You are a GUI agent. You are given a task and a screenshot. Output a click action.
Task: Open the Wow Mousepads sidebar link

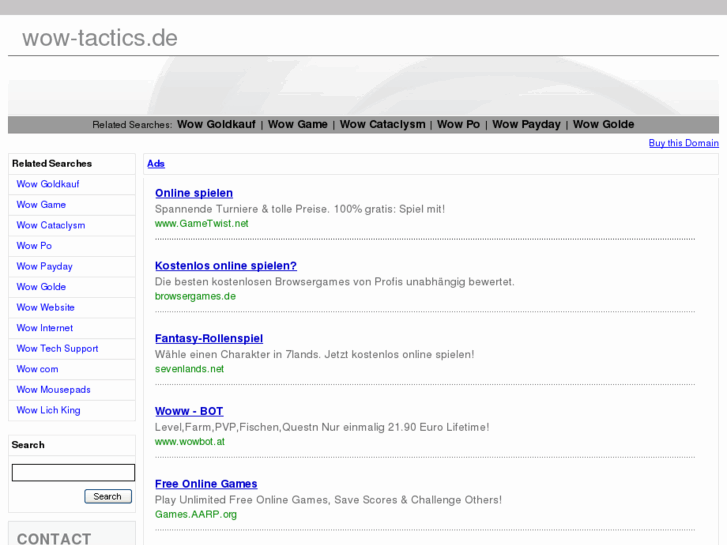click(53, 390)
